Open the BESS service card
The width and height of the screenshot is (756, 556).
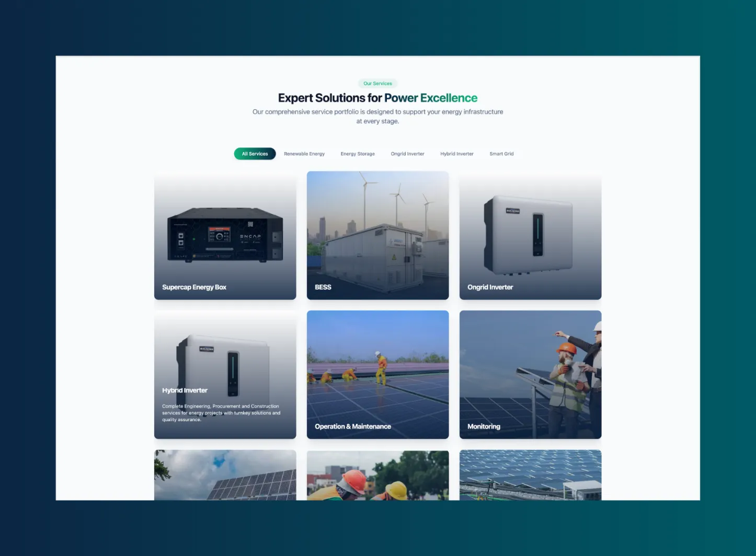click(x=377, y=235)
